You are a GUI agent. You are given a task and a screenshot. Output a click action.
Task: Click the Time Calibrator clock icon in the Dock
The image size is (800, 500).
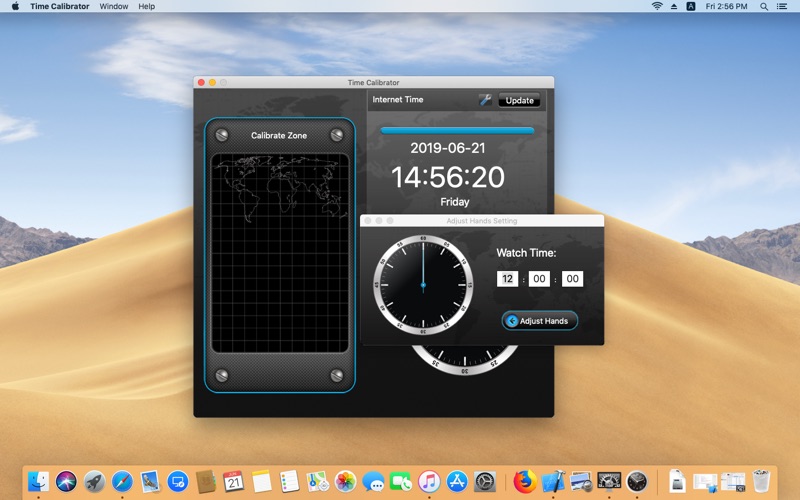[637, 481]
